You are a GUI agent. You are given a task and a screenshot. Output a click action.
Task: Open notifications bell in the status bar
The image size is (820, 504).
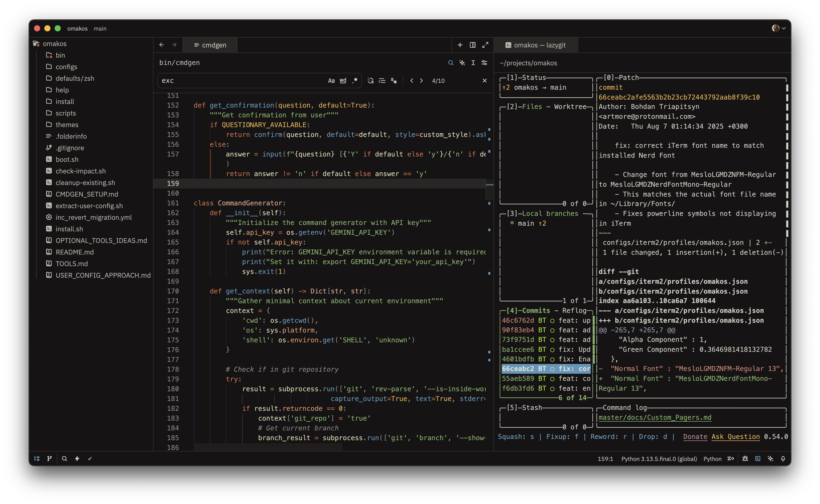coord(783,459)
